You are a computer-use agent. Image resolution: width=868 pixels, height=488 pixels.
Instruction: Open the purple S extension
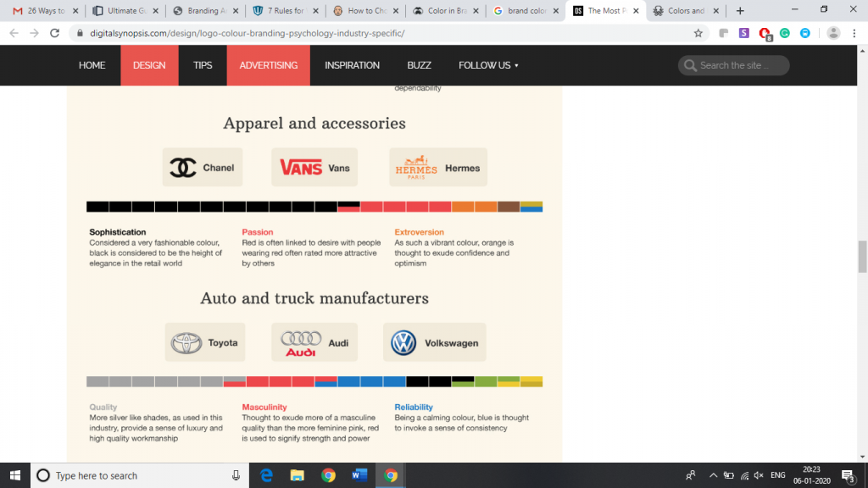coord(744,33)
